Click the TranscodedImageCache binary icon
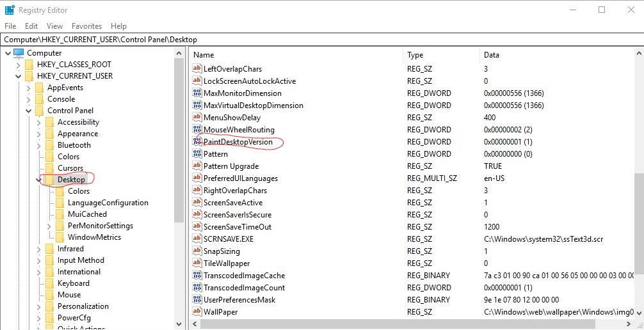644x330 pixels. (197, 275)
